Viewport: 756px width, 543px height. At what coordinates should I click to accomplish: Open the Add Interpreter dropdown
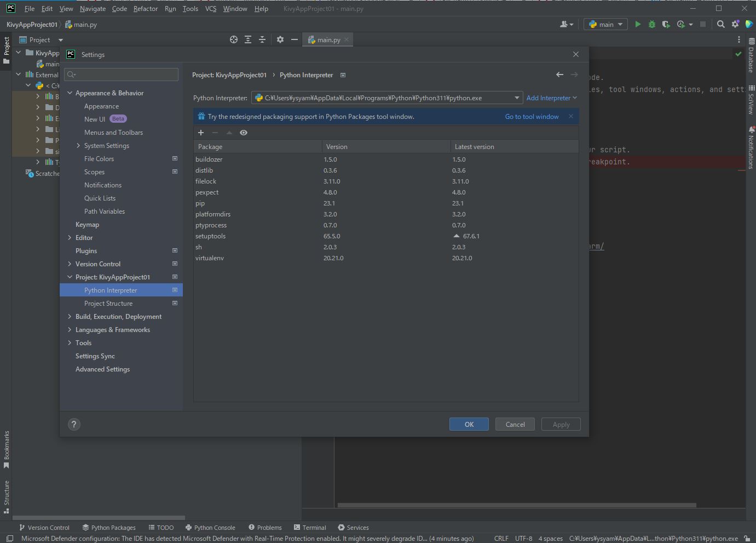[551, 98]
